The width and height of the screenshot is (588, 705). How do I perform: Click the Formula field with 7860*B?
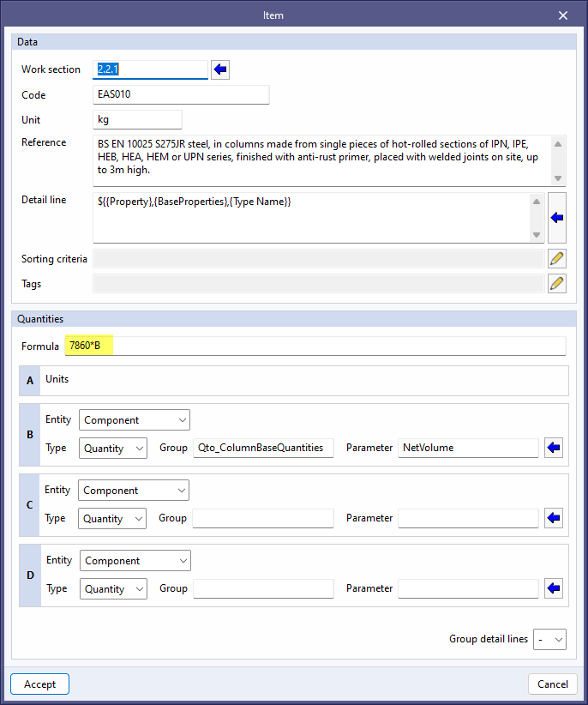[x=315, y=346]
